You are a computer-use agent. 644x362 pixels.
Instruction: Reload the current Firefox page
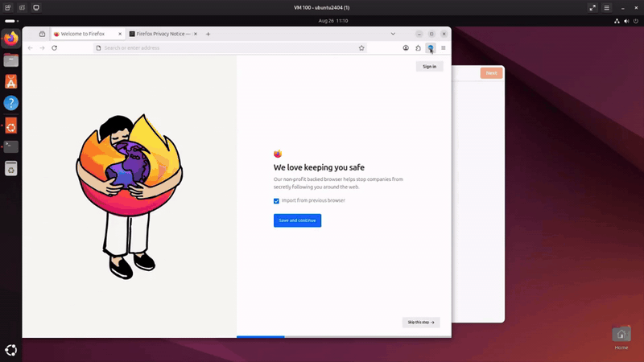pos(54,48)
